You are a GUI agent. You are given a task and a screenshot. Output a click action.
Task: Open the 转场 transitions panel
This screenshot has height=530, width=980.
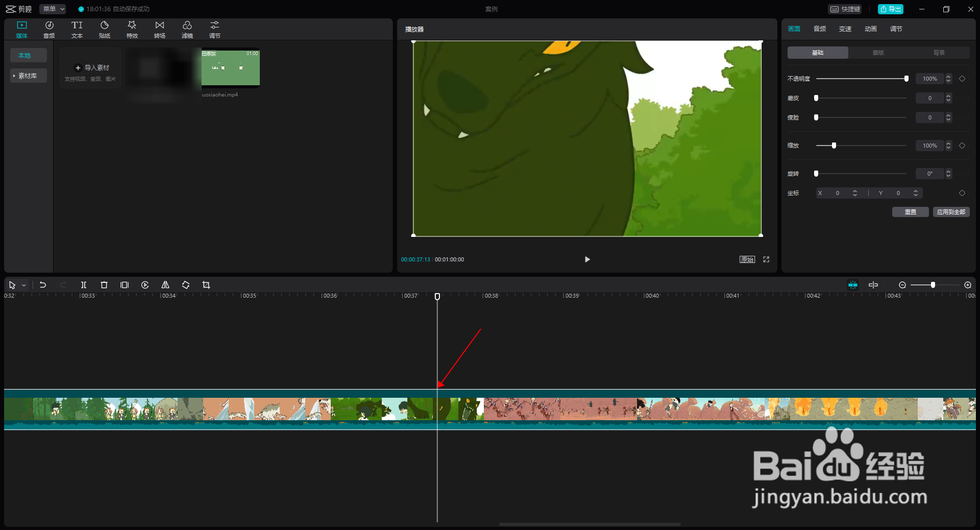159,30
